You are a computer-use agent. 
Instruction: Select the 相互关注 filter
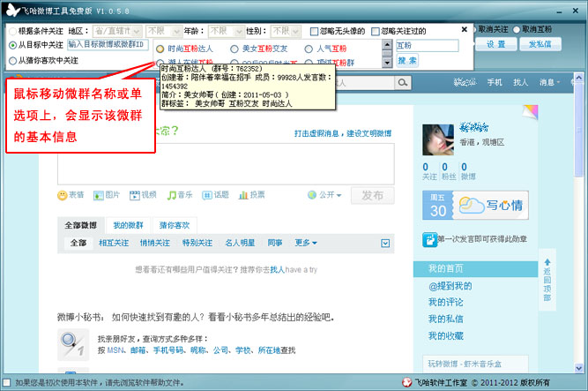[x=114, y=243]
